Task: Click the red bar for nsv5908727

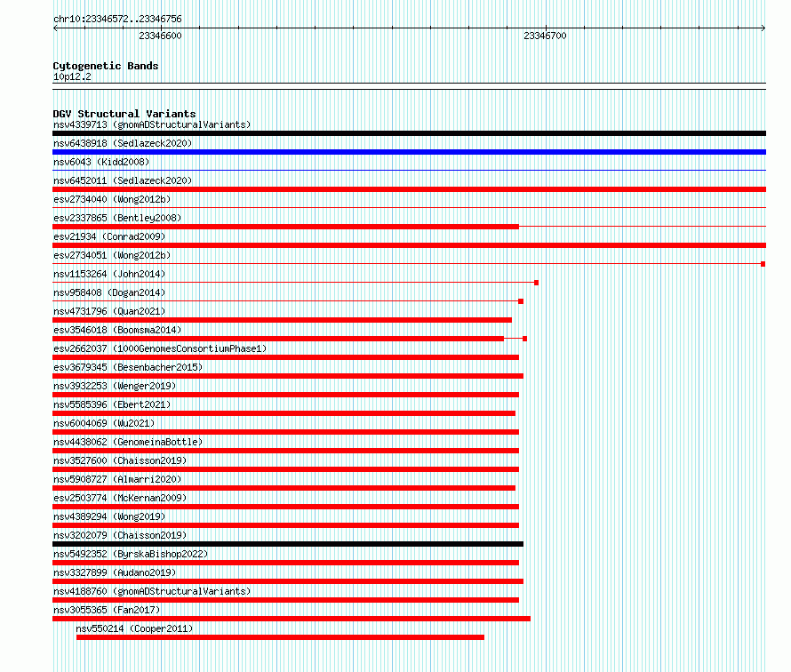Action: click(x=284, y=488)
